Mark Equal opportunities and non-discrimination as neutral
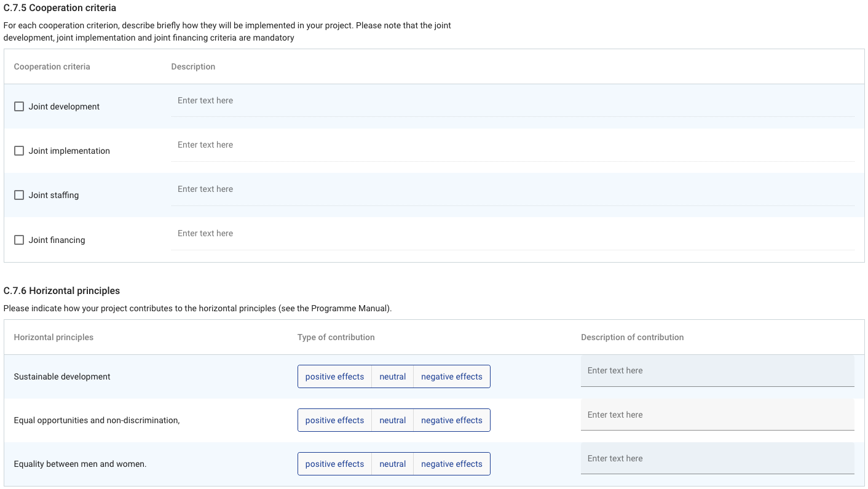Image resolution: width=868 pixels, height=489 pixels. (x=392, y=420)
